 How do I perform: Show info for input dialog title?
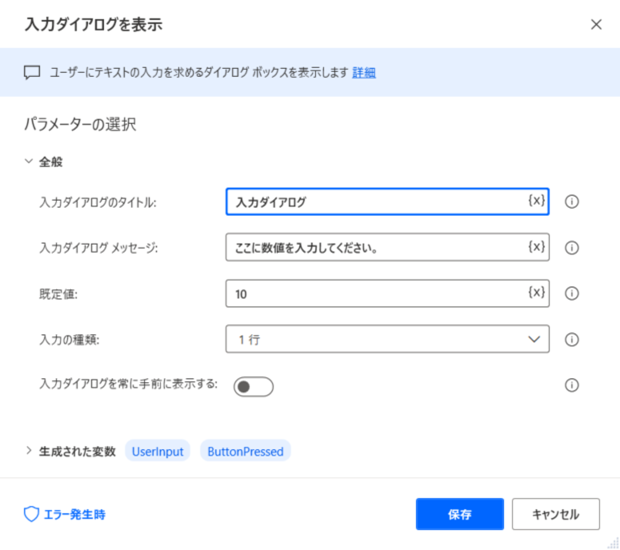(571, 202)
